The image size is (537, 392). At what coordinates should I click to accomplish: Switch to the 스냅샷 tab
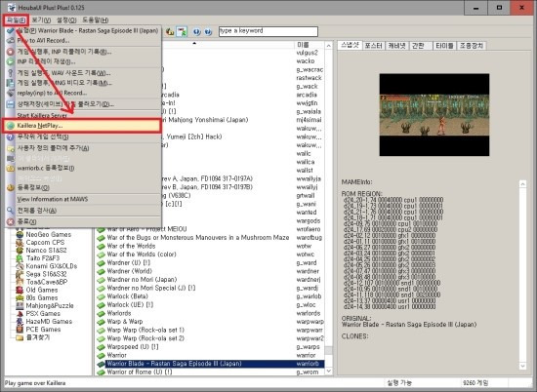pos(350,45)
